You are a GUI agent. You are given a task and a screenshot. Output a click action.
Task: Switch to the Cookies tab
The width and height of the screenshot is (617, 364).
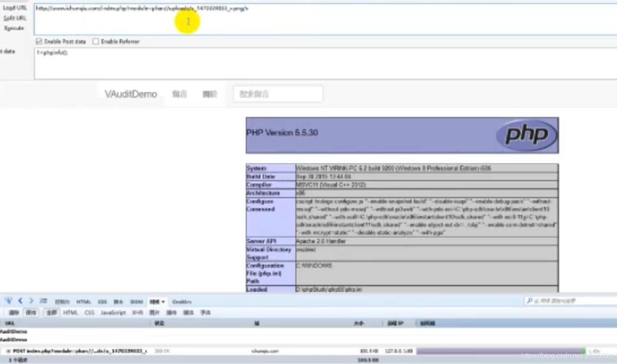click(182, 302)
